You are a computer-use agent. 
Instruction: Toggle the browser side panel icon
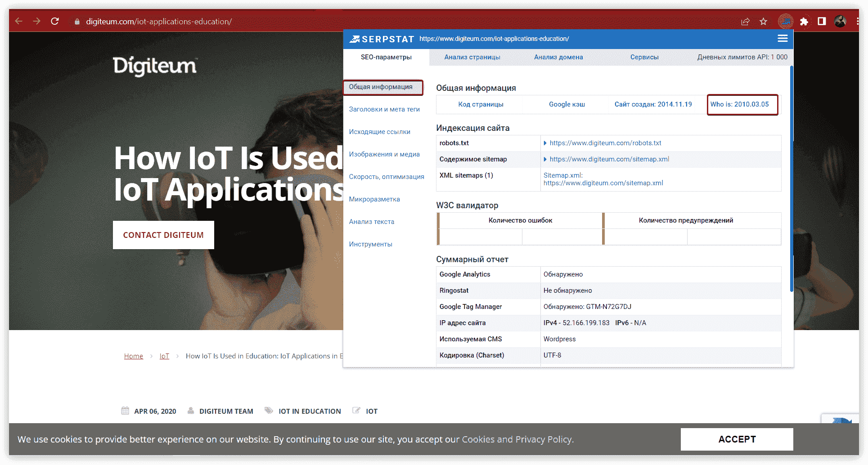pyautogui.click(x=822, y=21)
